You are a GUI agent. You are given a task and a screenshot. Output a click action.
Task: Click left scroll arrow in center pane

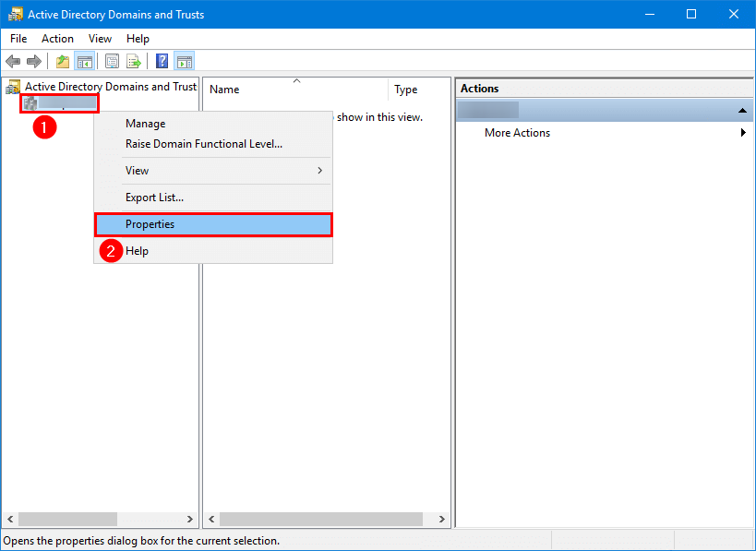(211, 520)
